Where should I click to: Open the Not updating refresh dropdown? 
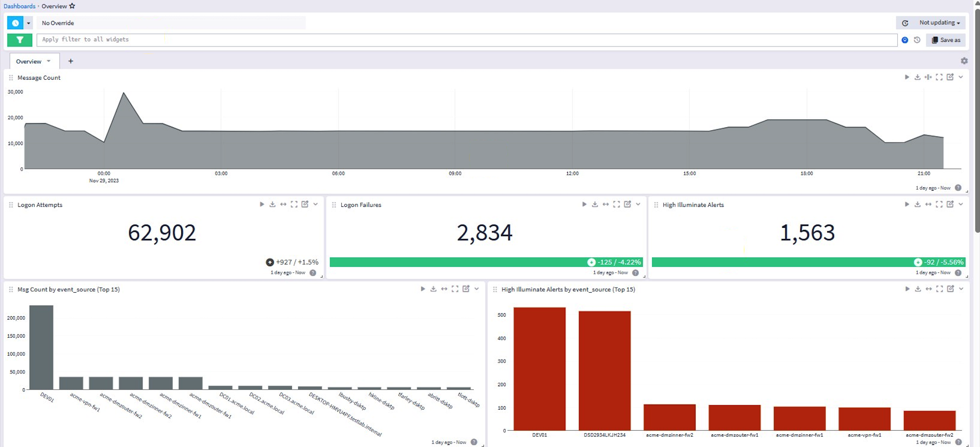point(939,23)
